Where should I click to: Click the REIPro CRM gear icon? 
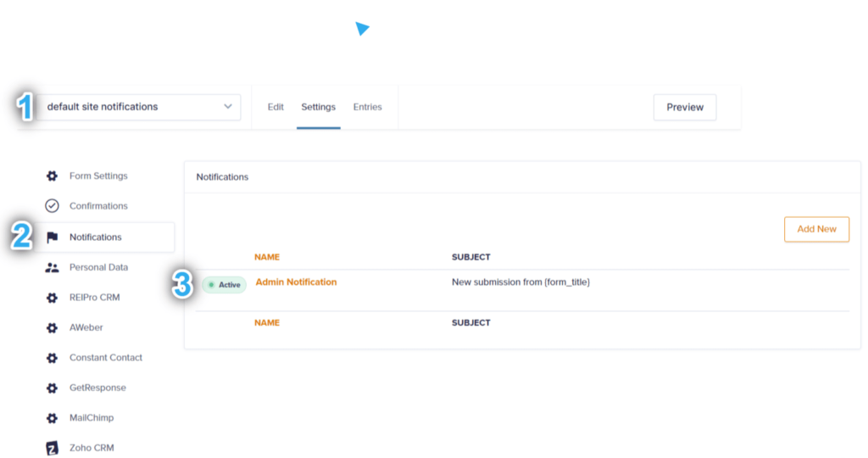(52, 298)
